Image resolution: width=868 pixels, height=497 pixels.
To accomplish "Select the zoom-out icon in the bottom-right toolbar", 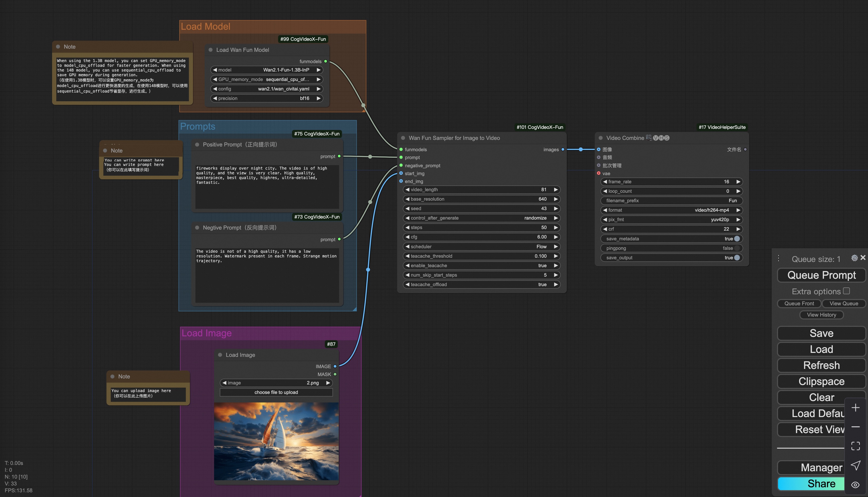I will coord(855,427).
